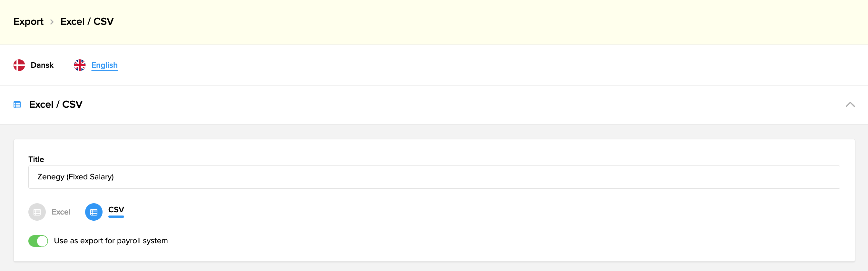Click the Excel / CSV breadcrumb item
Screen dimensions: 868x271
click(x=87, y=21)
